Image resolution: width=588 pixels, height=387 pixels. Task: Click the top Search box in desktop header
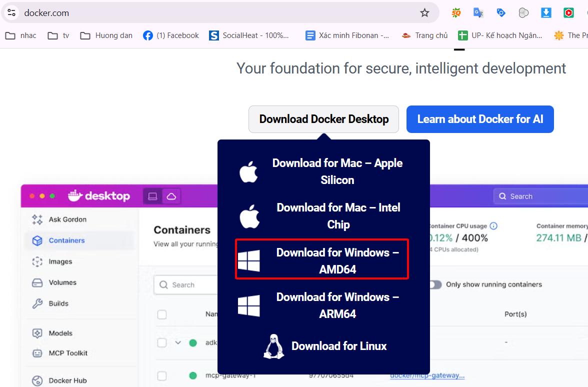coord(541,196)
